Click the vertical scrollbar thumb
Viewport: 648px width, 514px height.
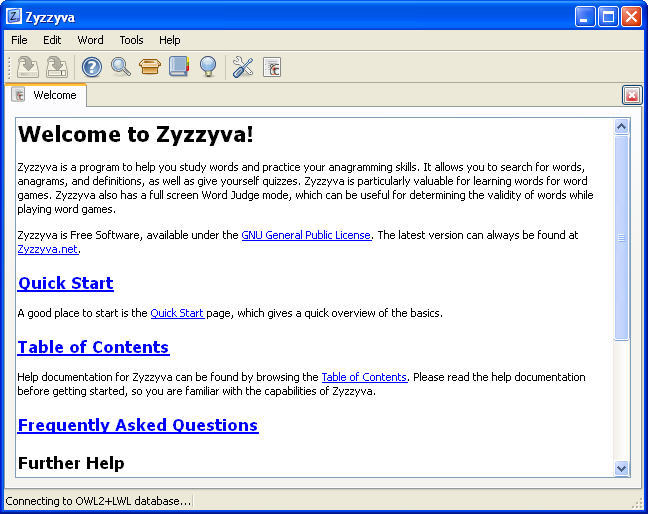click(x=621, y=238)
